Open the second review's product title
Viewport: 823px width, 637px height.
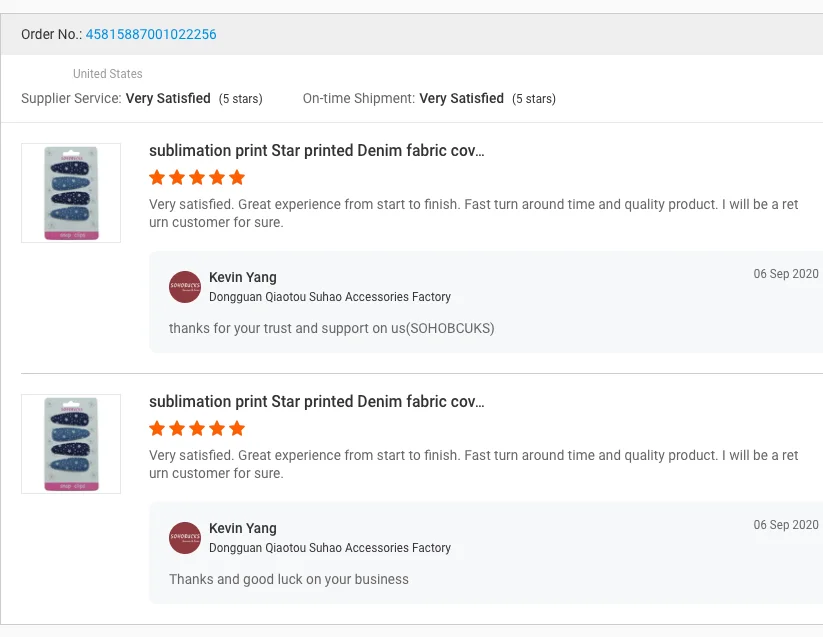coord(316,402)
